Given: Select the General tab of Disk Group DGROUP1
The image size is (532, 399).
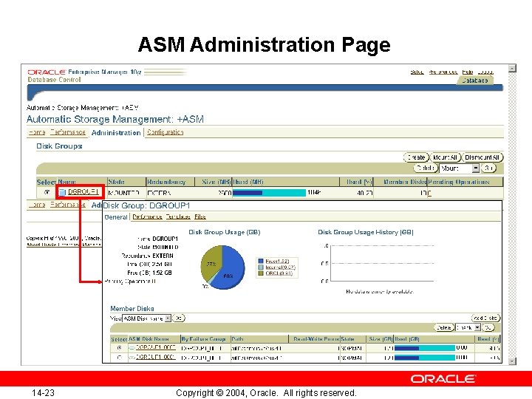Looking at the screenshot, I should (116, 216).
